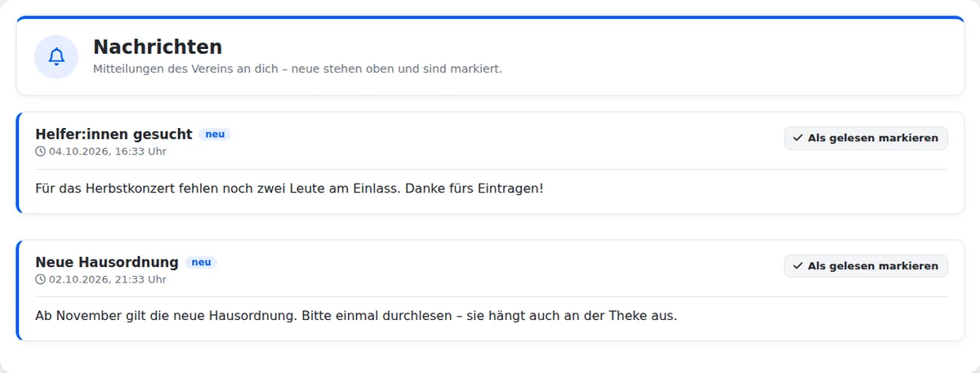The height and width of the screenshot is (373, 980).
Task: Click the timestamp '04.10.2026, 16:33 Uhr'
Action: pos(108,152)
